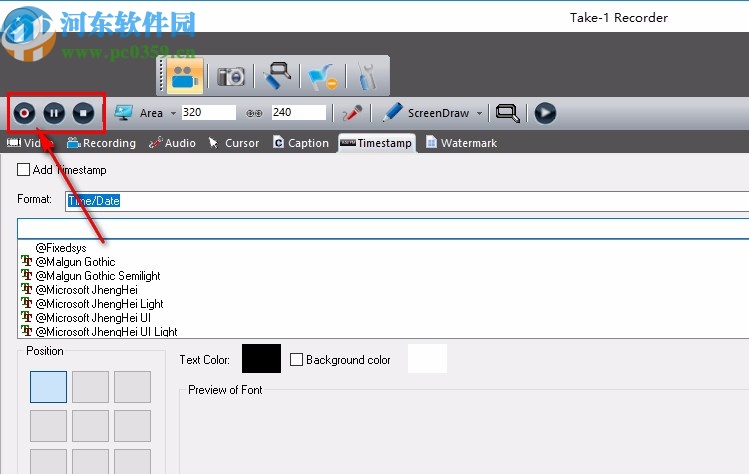The height and width of the screenshot is (474, 749).
Task: Toggle the microphone audio icon
Action: coord(352,113)
